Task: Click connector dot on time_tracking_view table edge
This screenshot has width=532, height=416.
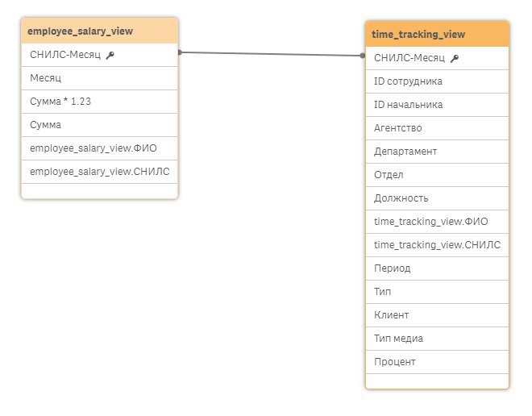Action: pyautogui.click(x=363, y=56)
